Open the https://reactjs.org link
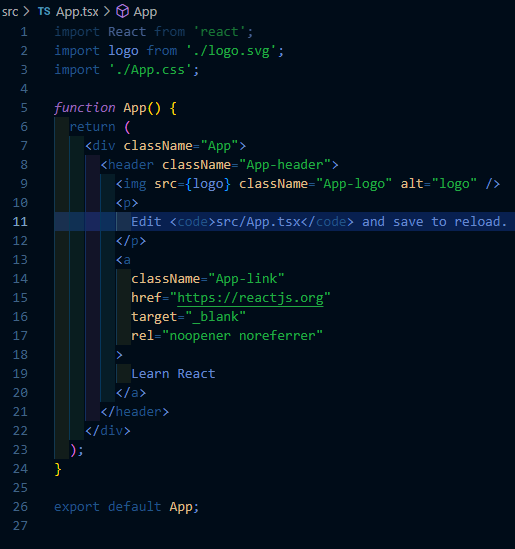The height and width of the screenshot is (549, 515). [250, 298]
